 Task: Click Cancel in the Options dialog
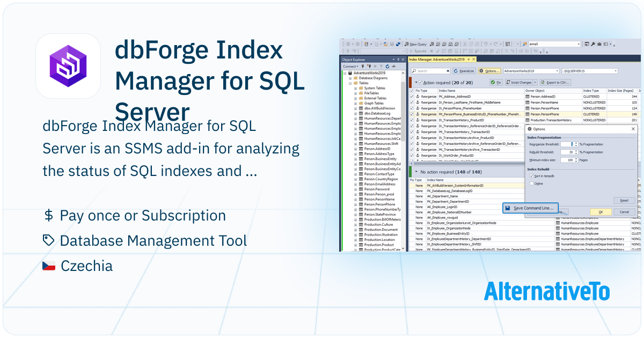click(624, 212)
